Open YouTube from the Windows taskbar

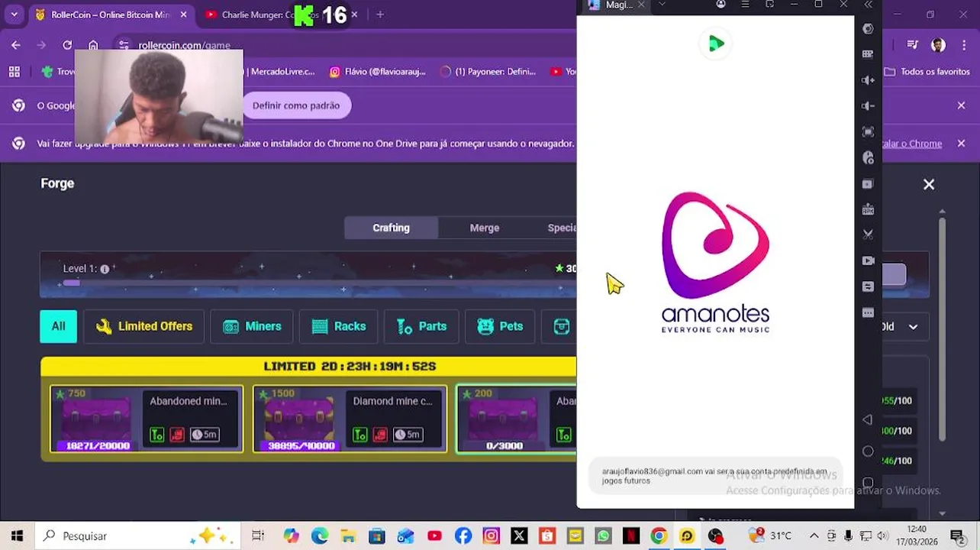click(x=434, y=536)
